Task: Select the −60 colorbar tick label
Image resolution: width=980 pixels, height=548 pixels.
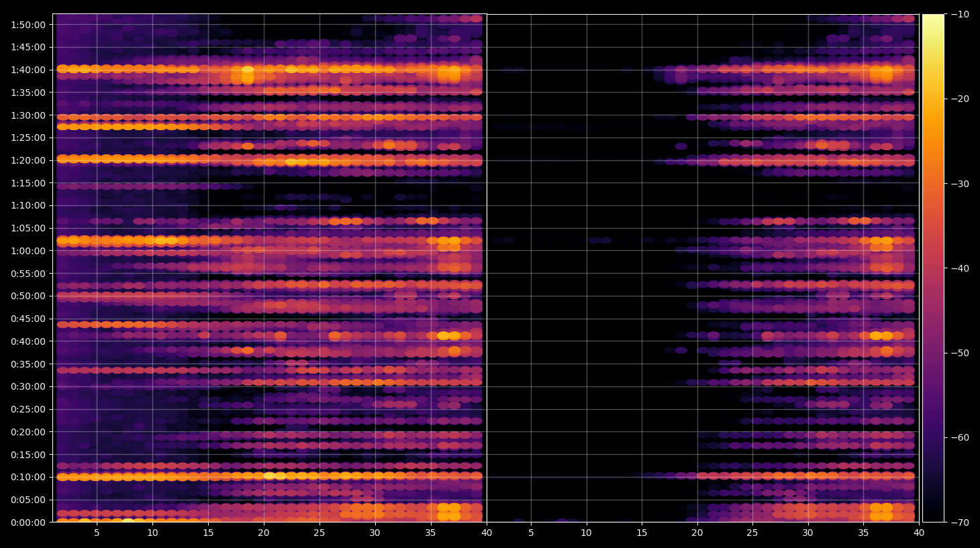Action: [960, 437]
